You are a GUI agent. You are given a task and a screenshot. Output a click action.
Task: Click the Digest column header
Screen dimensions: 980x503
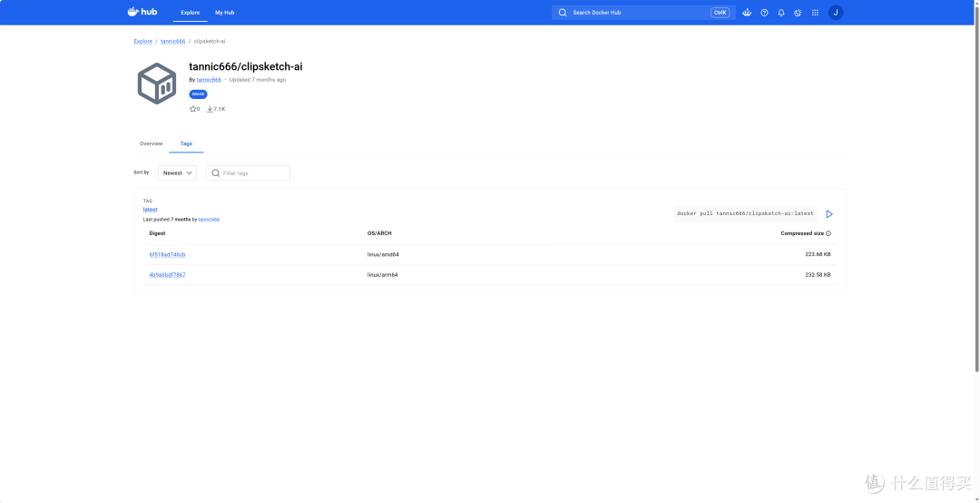(x=158, y=233)
